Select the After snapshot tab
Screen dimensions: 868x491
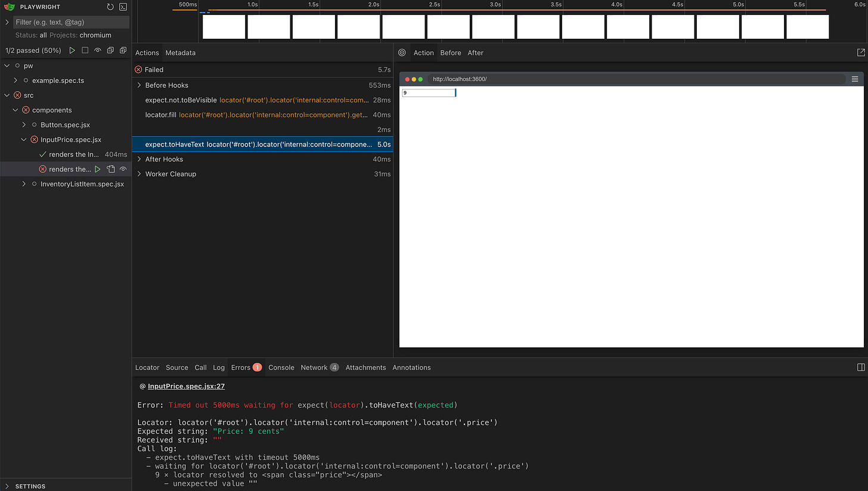(x=475, y=52)
